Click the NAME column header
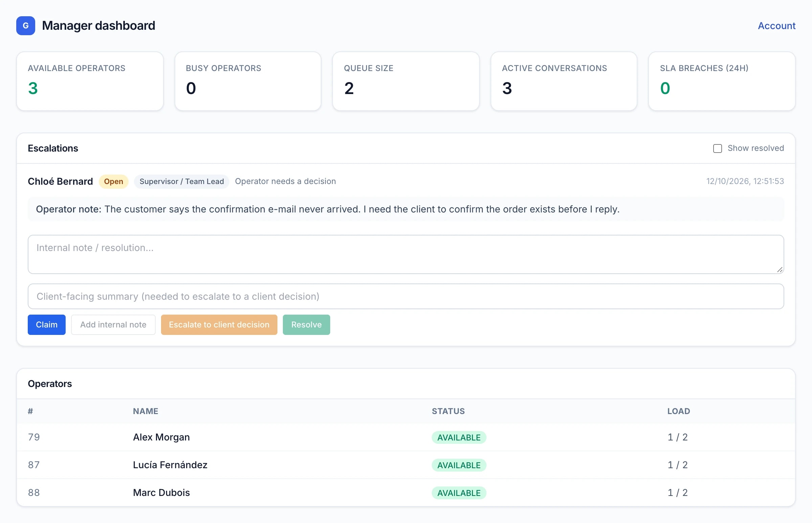 coord(145,411)
